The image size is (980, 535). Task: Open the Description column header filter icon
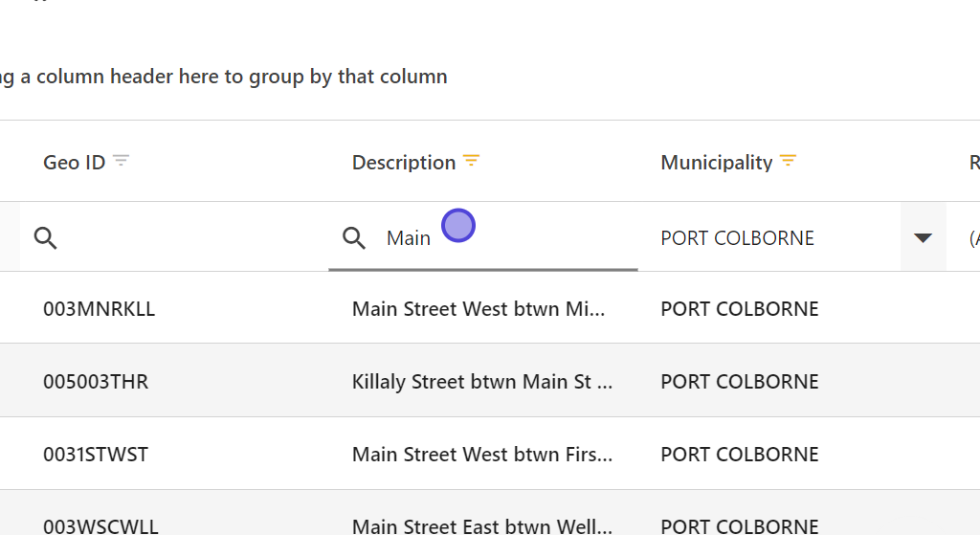coord(471,161)
